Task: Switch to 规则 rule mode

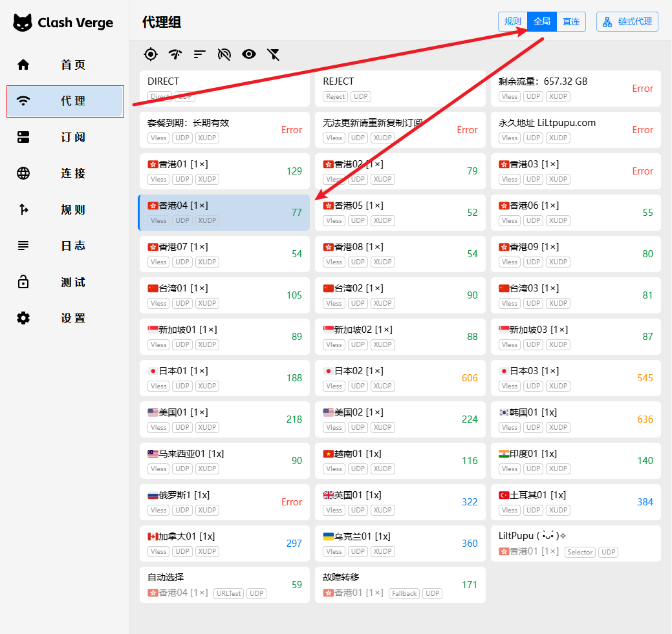Action: pyautogui.click(x=513, y=21)
